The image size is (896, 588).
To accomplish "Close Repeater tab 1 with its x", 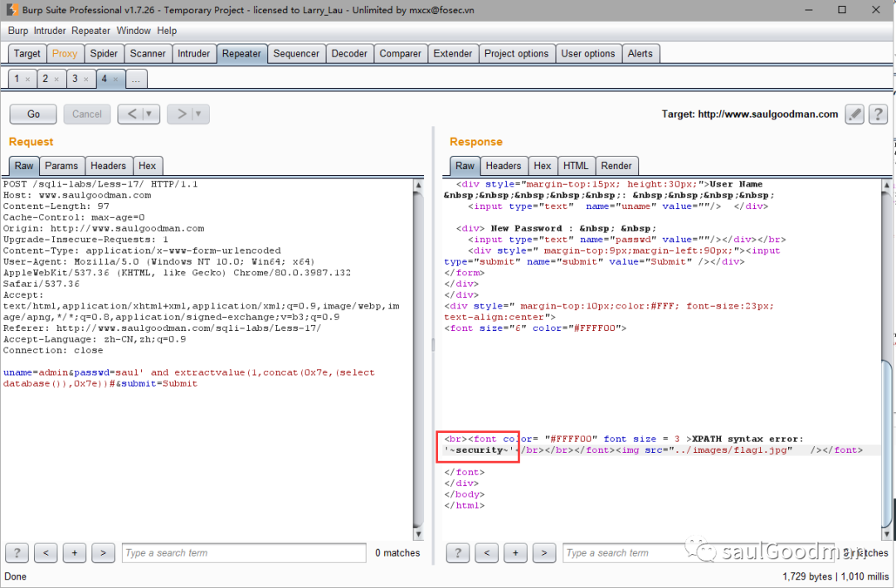I will click(27, 80).
